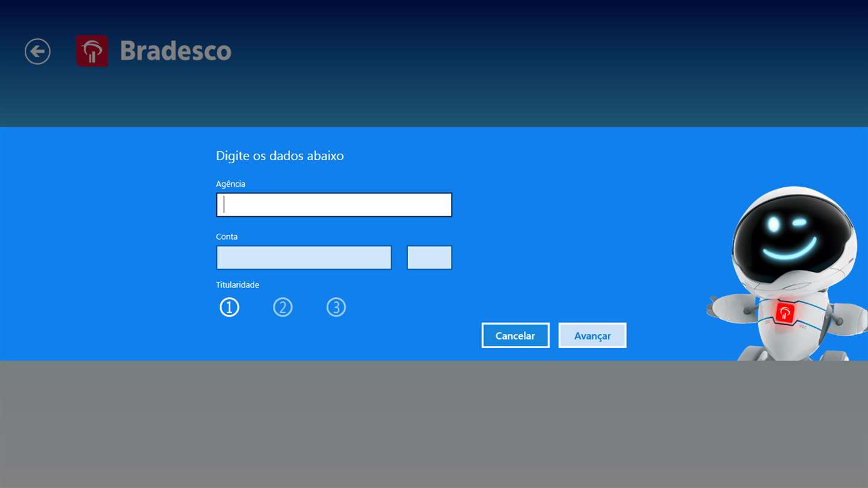868x488 pixels.
Task: Cancel the login form
Action: coord(515,336)
